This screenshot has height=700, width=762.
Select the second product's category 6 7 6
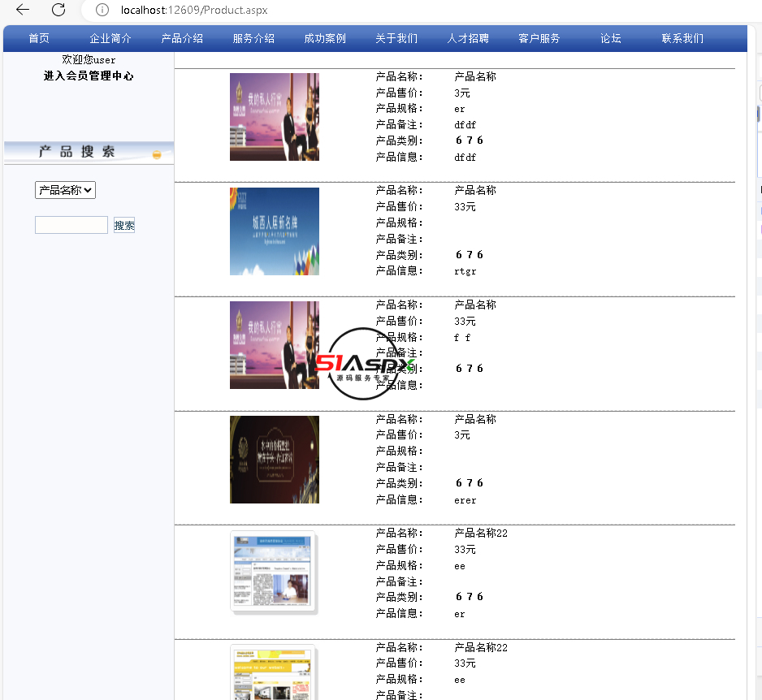point(470,254)
